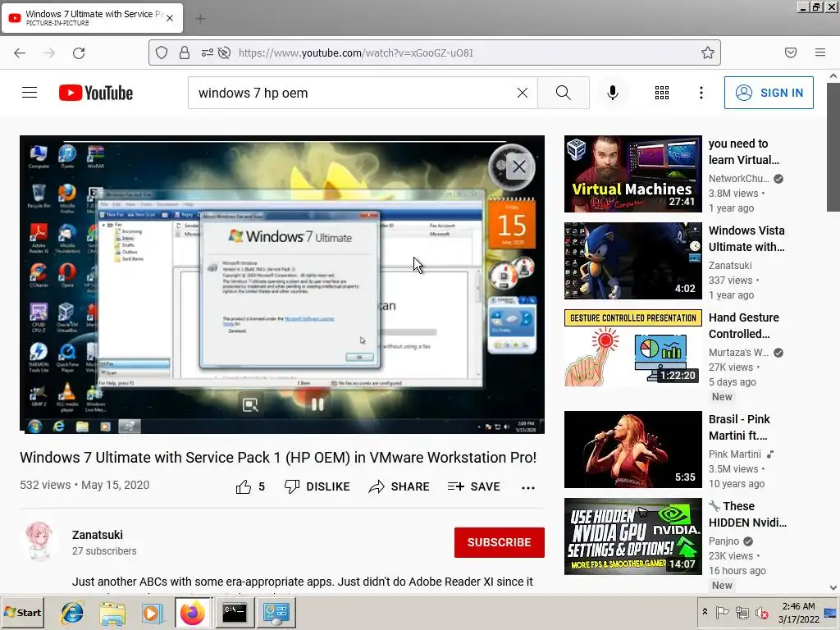Run the YouTube search with magnifier button
Viewport: 840px width, 630px height.
coord(564,93)
